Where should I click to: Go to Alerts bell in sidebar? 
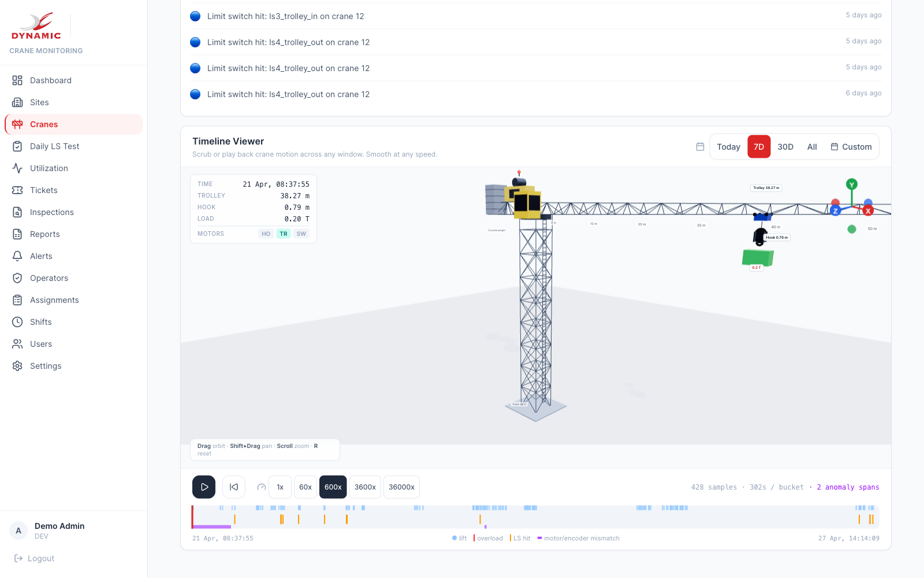tap(17, 256)
